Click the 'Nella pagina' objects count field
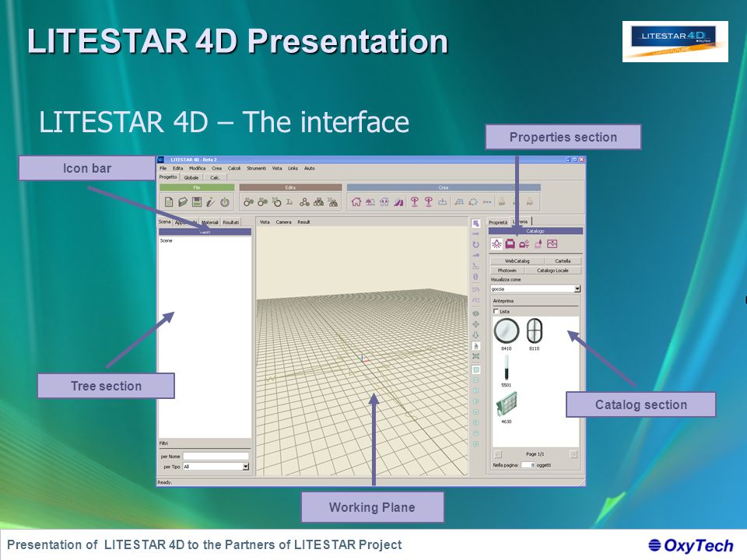The height and width of the screenshot is (560, 747). click(x=528, y=465)
